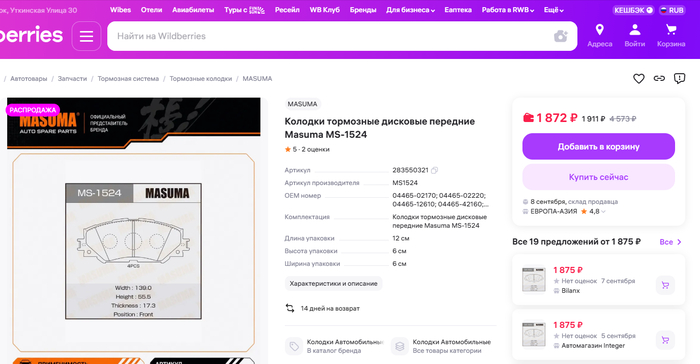The height and width of the screenshot is (364, 700).
Task: Show all 19 offers via Все
Action: pyautogui.click(x=671, y=242)
